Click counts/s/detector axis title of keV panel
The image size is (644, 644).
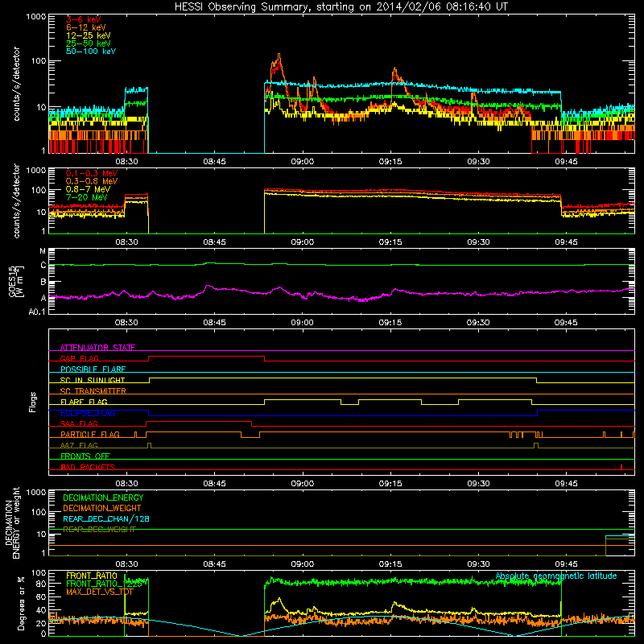click(16, 84)
